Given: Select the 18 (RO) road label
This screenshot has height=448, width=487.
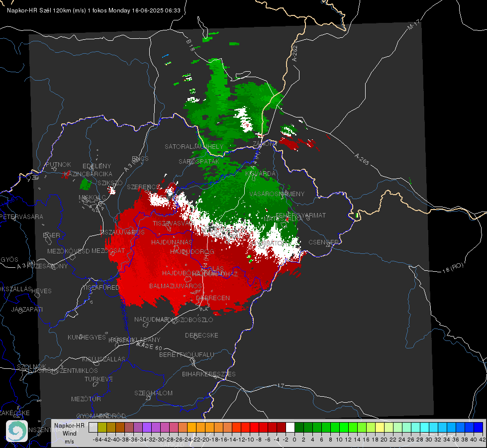Looking at the screenshot, I should 453,268.
